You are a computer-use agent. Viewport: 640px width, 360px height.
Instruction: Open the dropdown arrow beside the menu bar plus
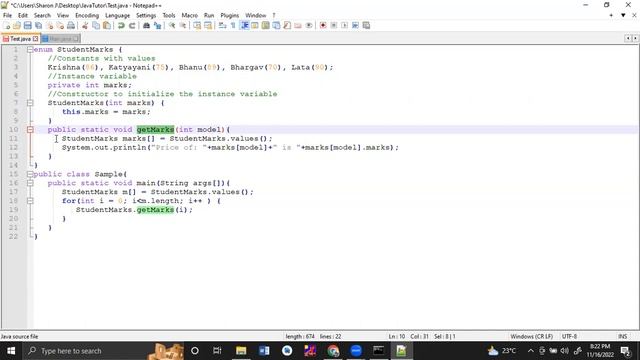623,15
